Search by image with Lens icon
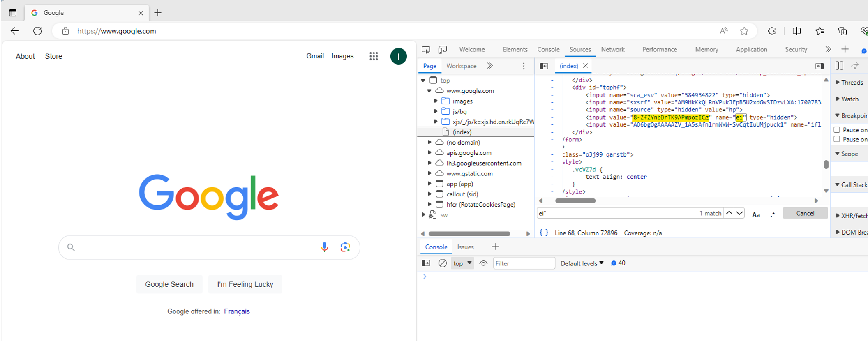Image resolution: width=868 pixels, height=348 pixels. coord(345,247)
